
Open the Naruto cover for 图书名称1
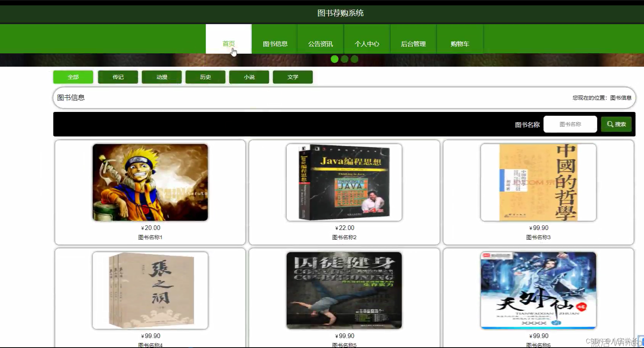click(x=150, y=182)
